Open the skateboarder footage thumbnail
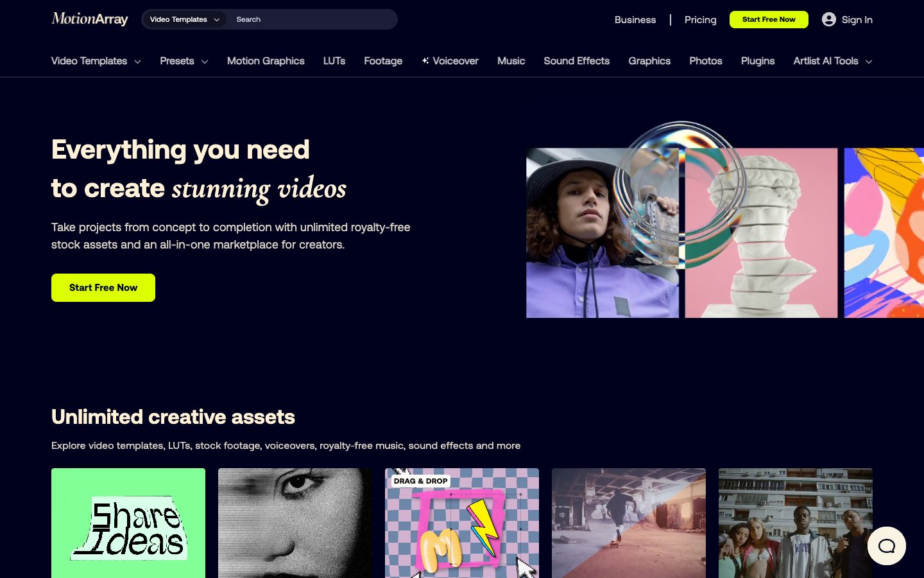Screen dimensions: 924x578 click(629, 523)
